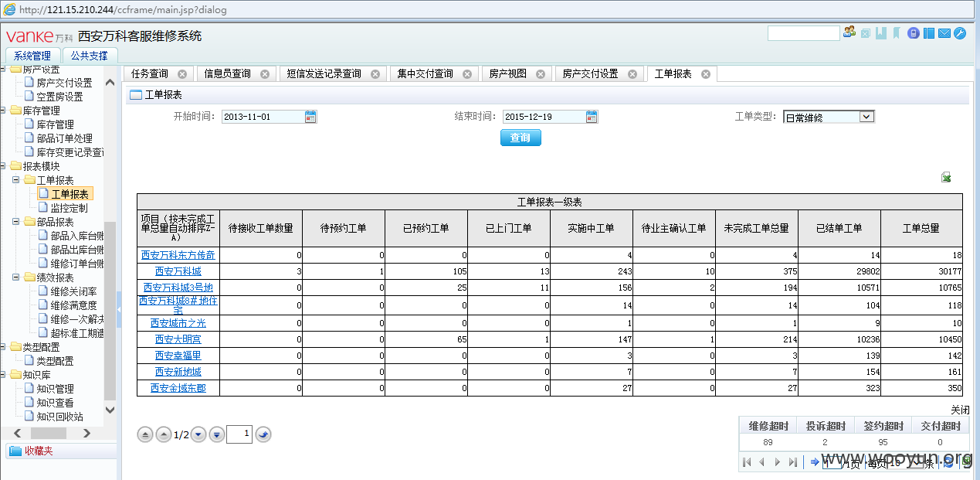Open the 西安万科城 project link

click(178, 271)
